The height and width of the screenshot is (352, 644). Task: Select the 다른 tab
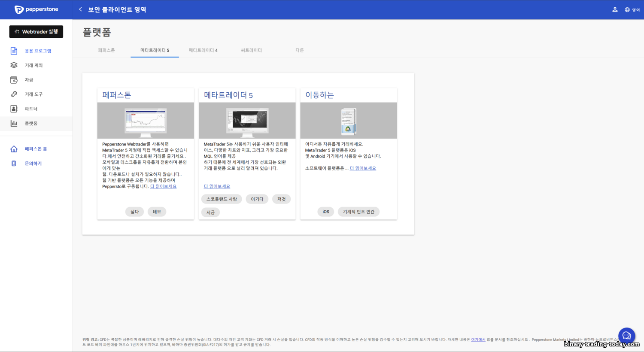(299, 50)
